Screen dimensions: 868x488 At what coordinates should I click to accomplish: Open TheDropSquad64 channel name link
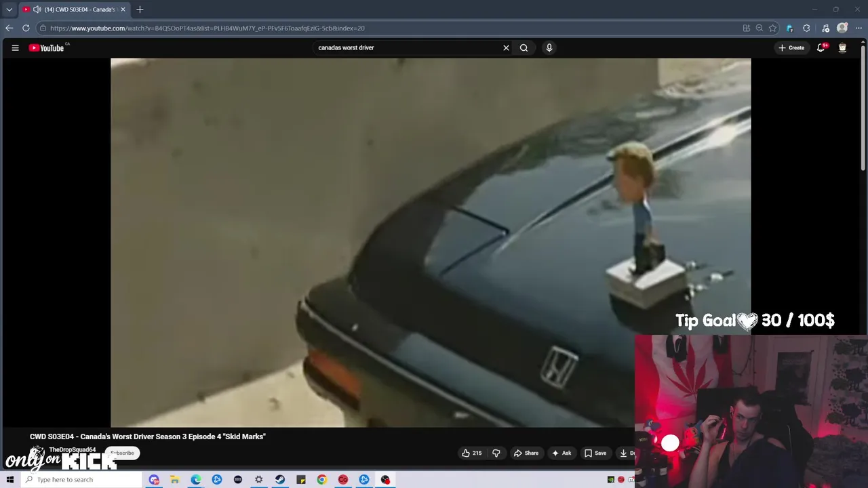pos(72,449)
